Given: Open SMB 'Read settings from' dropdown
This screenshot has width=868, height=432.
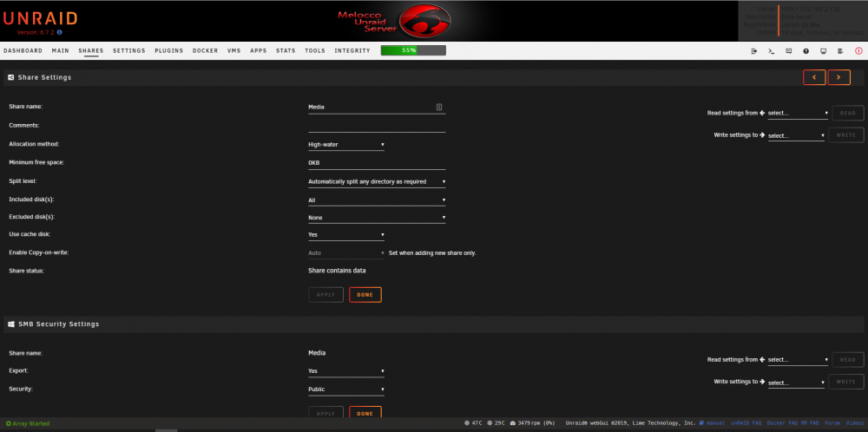Looking at the screenshot, I should pos(798,359).
